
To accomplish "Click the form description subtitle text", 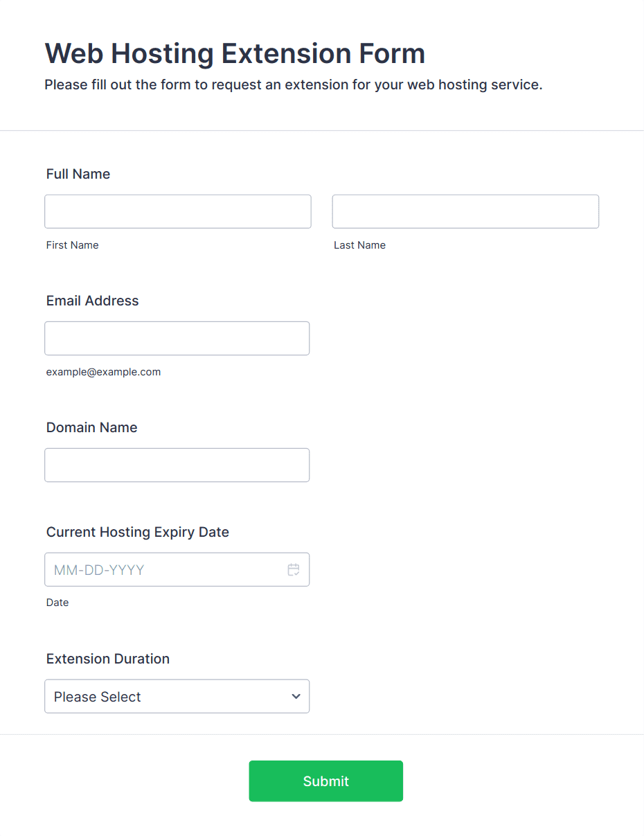I will tap(294, 85).
